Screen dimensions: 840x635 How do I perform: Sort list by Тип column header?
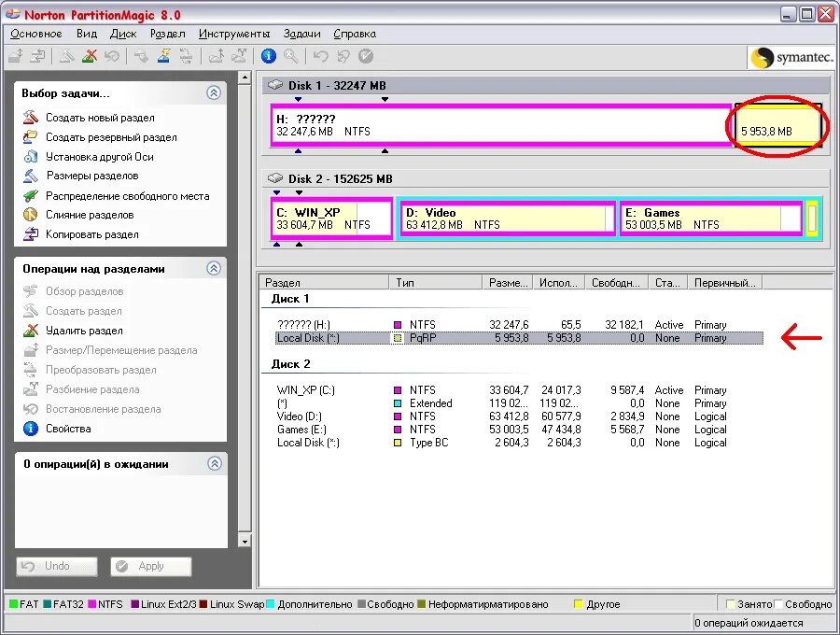click(436, 282)
